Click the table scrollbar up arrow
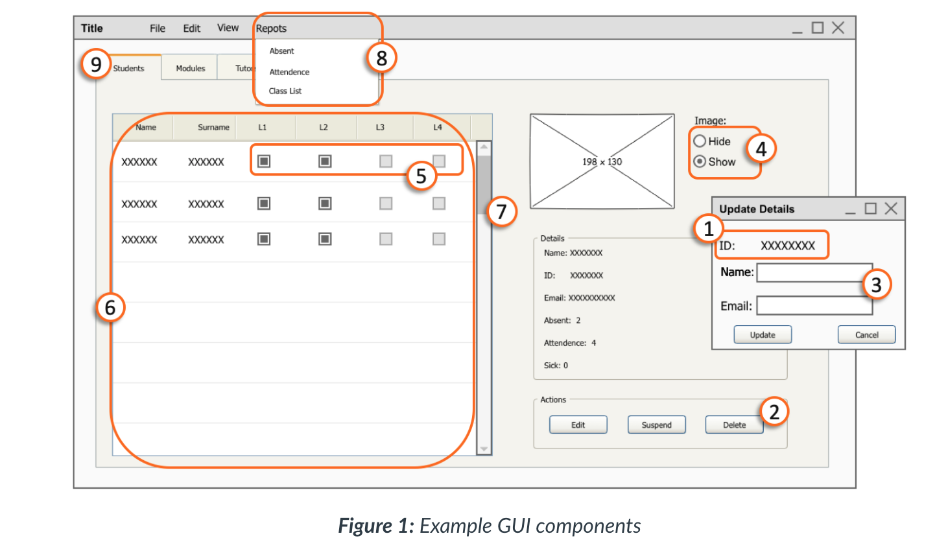Viewport: 948px width, 560px height. (484, 148)
